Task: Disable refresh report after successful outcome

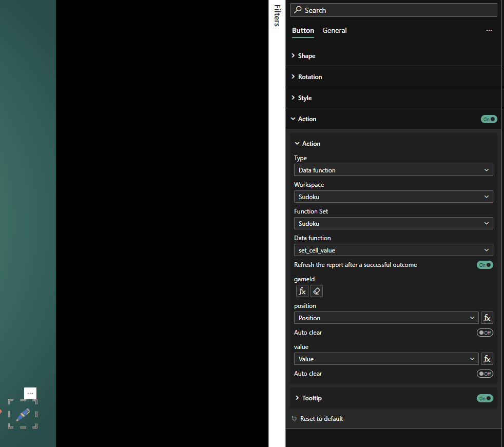Action: [484, 265]
